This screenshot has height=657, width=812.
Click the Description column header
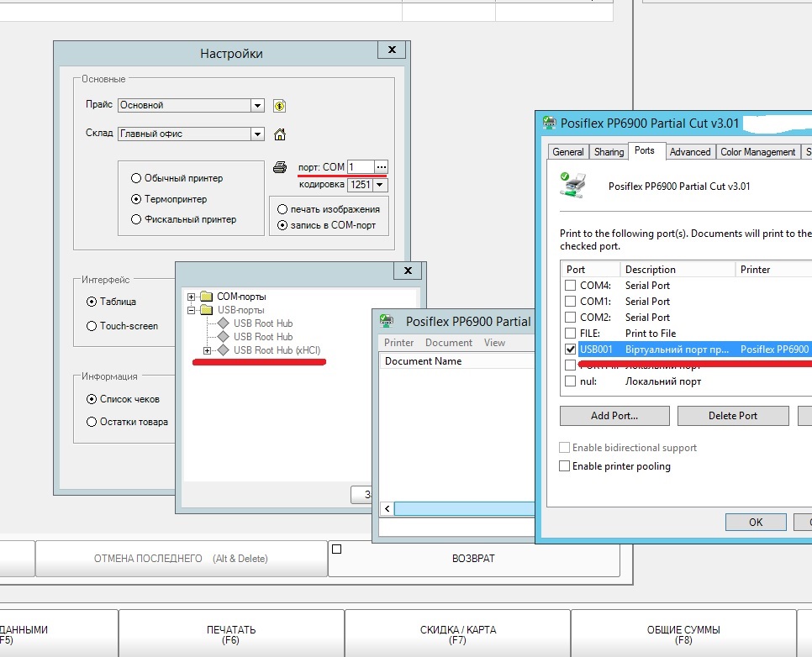pyautogui.click(x=678, y=269)
